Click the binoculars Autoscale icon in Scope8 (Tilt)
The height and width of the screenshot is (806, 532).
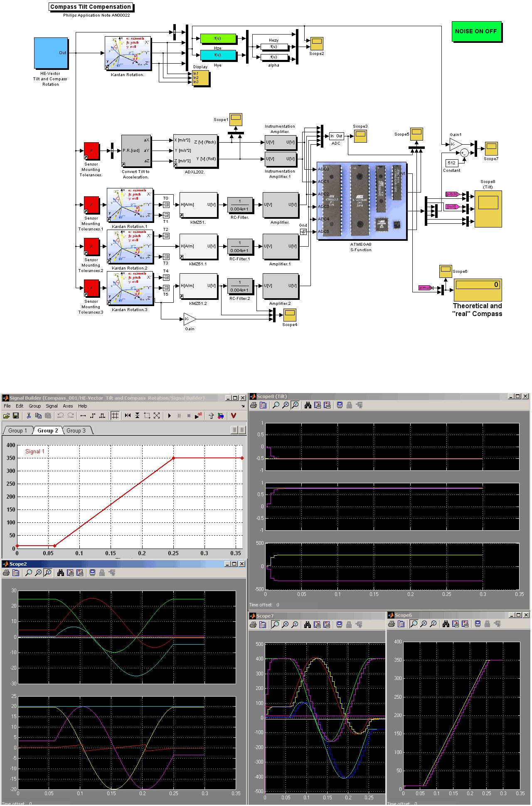[308, 405]
